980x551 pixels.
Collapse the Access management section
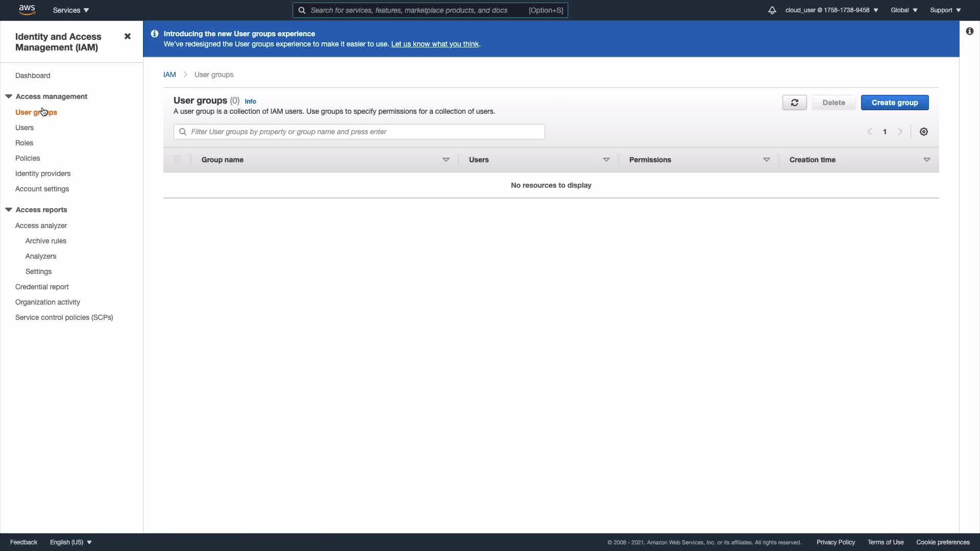click(x=9, y=96)
